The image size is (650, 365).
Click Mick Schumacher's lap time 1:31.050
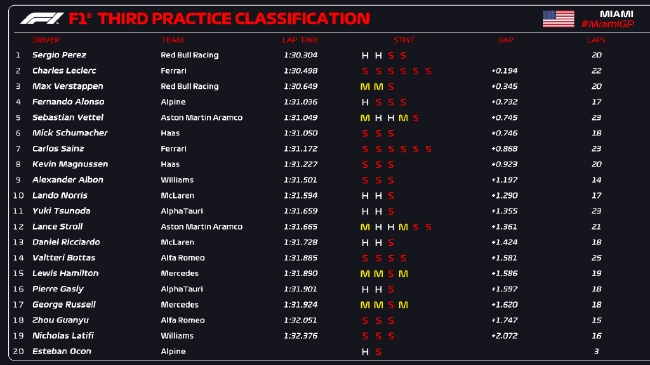[301, 133]
